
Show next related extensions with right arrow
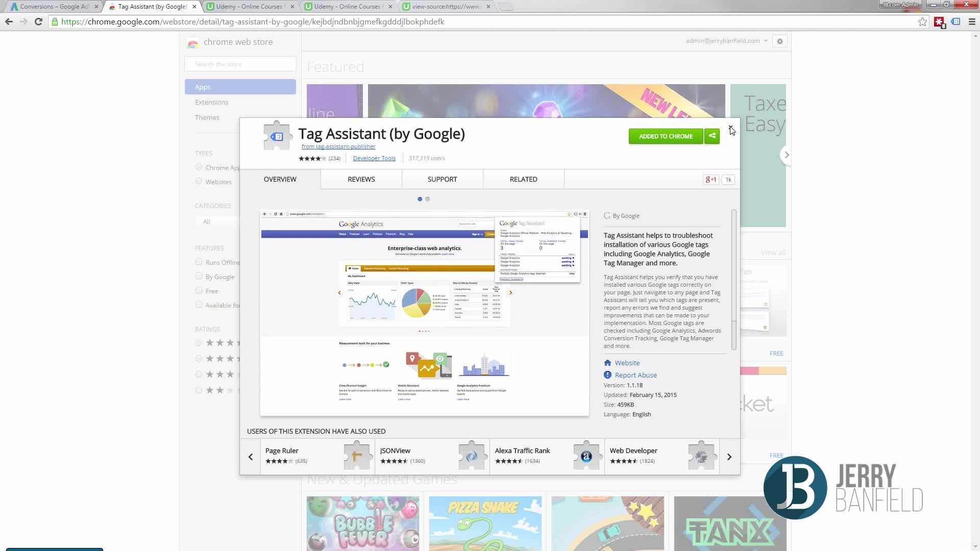(x=729, y=457)
